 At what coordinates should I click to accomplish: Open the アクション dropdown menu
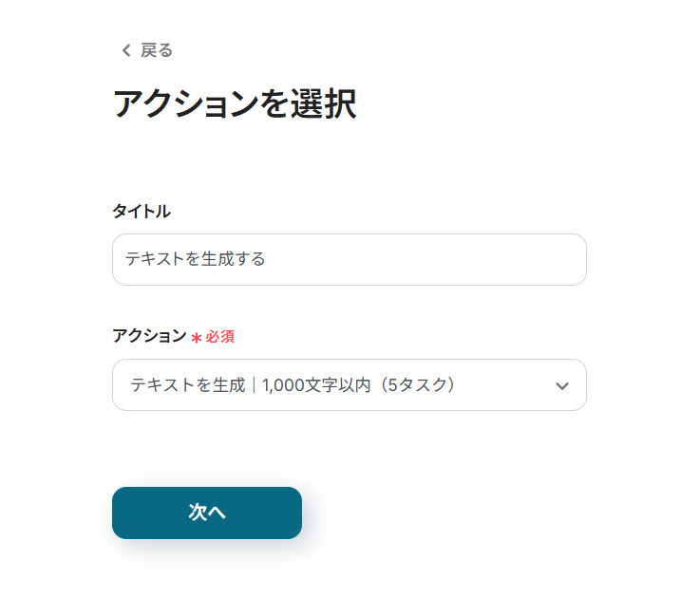click(349, 384)
